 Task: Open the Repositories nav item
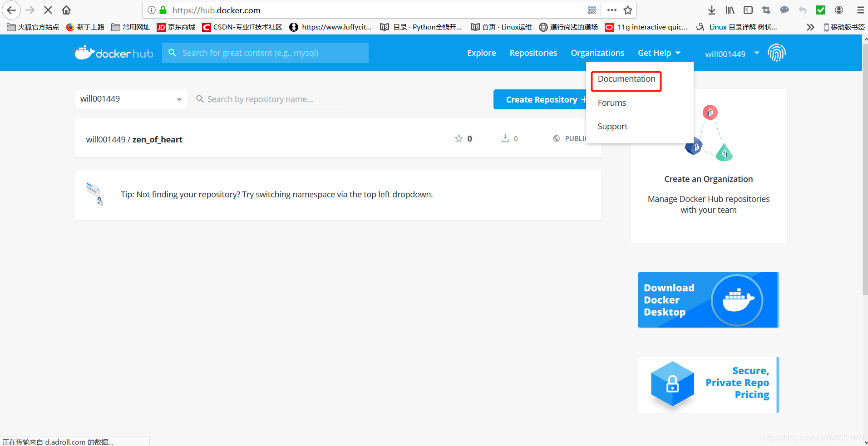(533, 53)
